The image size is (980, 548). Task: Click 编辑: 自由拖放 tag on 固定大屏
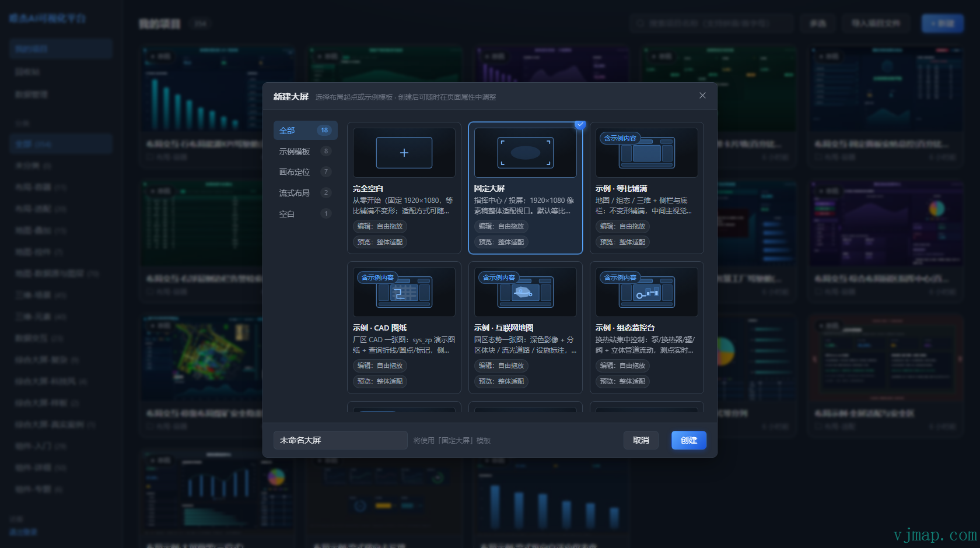coord(502,226)
